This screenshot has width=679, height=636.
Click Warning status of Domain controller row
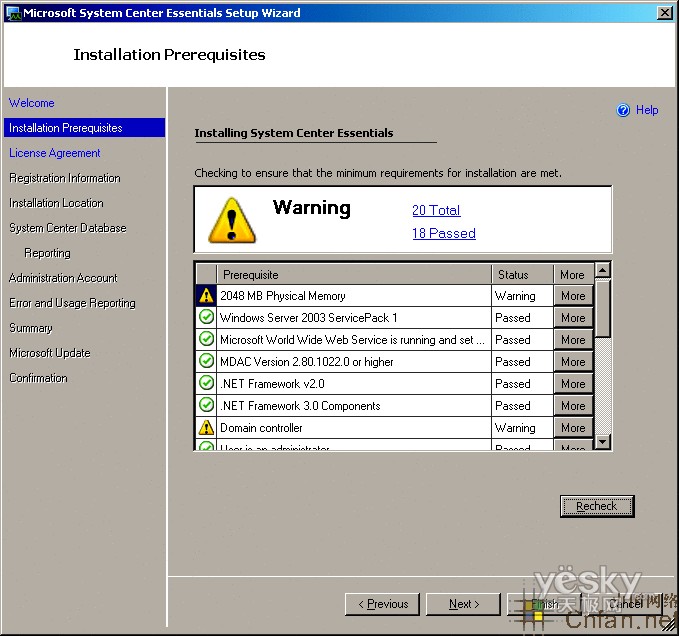[515, 428]
